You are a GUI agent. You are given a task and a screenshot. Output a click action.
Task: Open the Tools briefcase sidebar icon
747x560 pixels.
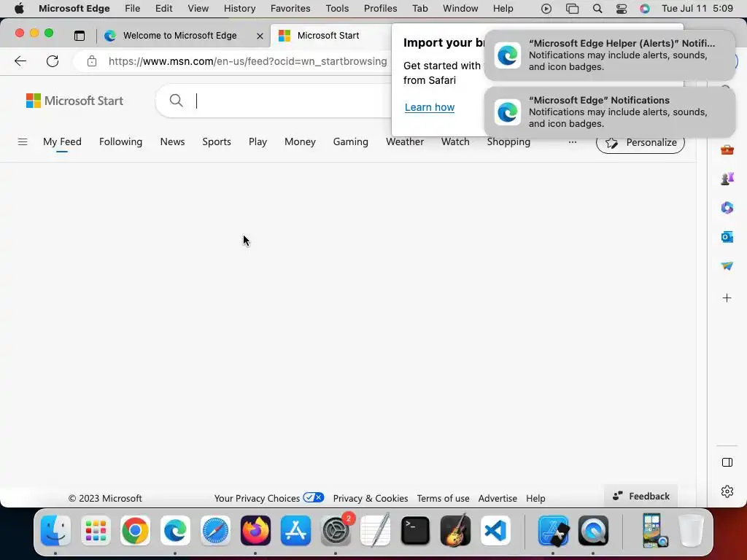(x=727, y=150)
